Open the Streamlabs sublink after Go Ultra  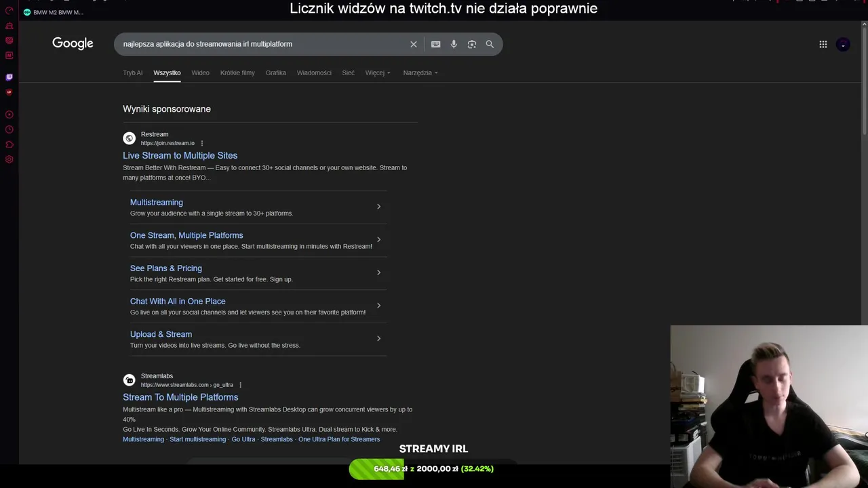tap(277, 439)
